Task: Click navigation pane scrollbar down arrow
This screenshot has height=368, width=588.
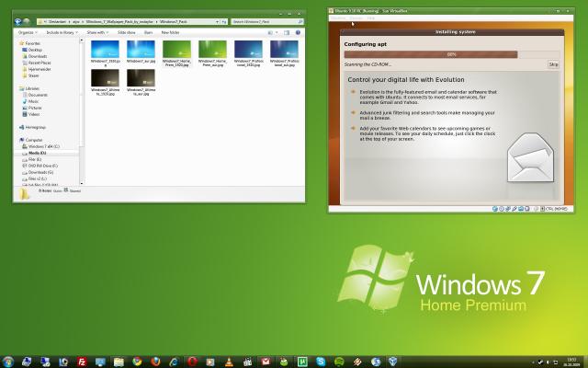Action: click(82, 183)
